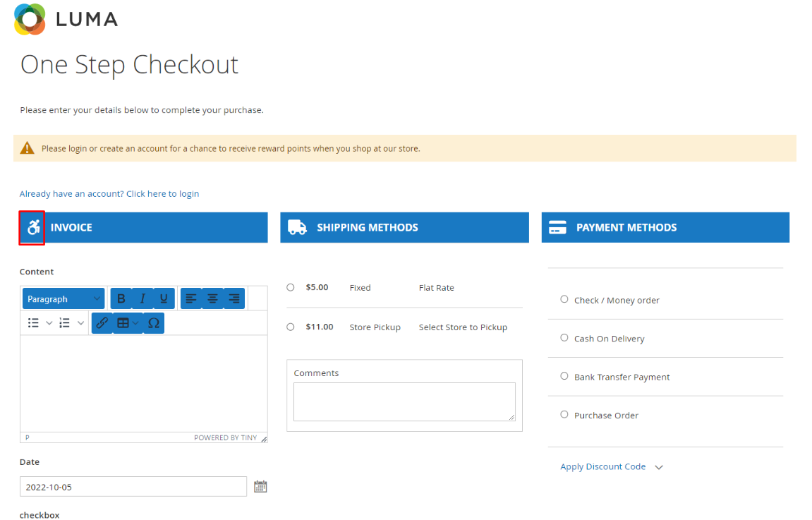Insert special character with Omega icon
The height and width of the screenshot is (520, 812).
[154, 323]
